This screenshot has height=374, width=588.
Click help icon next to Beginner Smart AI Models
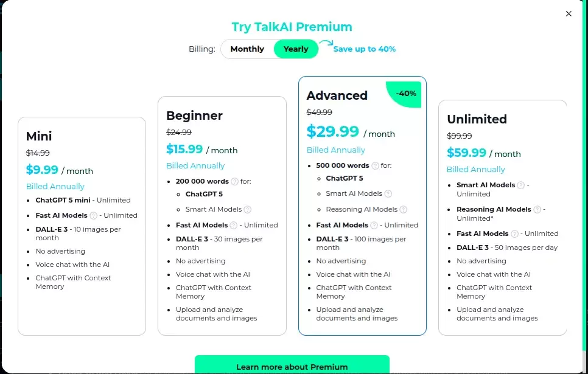click(248, 209)
